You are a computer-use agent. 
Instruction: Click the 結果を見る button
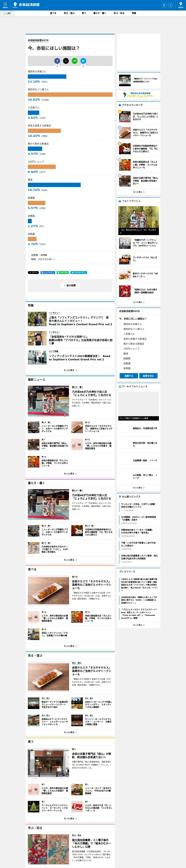(x=148, y=376)
